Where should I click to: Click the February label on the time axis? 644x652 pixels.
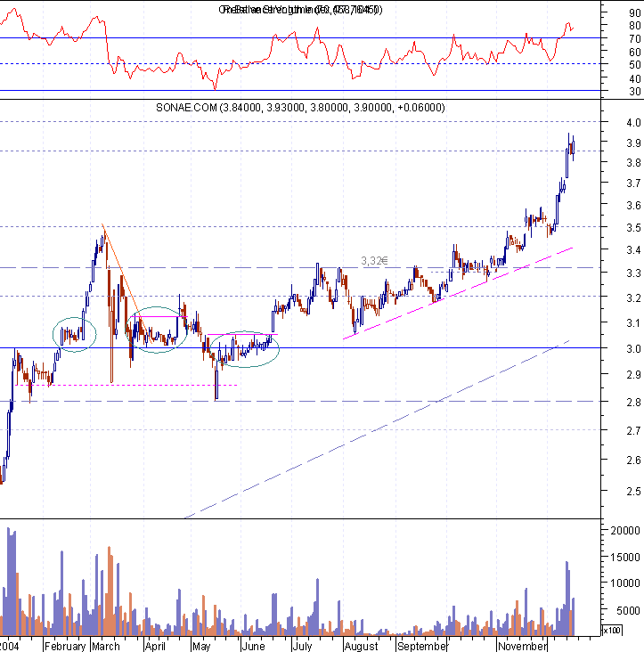coord(65,646)
